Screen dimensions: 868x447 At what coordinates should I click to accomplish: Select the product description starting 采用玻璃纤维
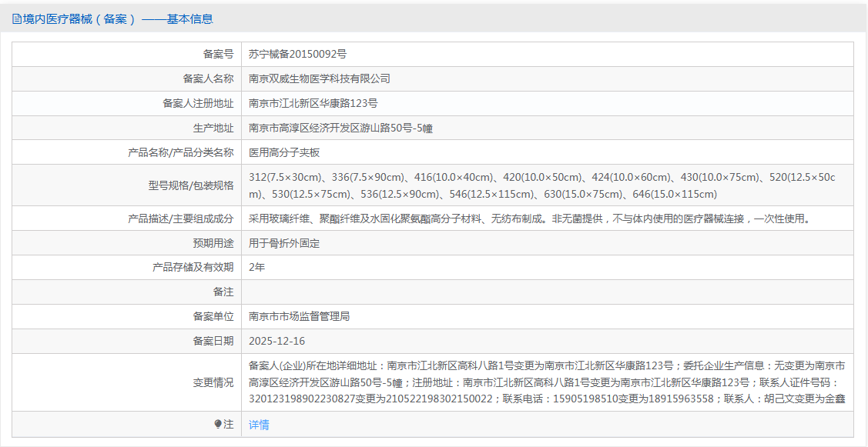point(530,218)
